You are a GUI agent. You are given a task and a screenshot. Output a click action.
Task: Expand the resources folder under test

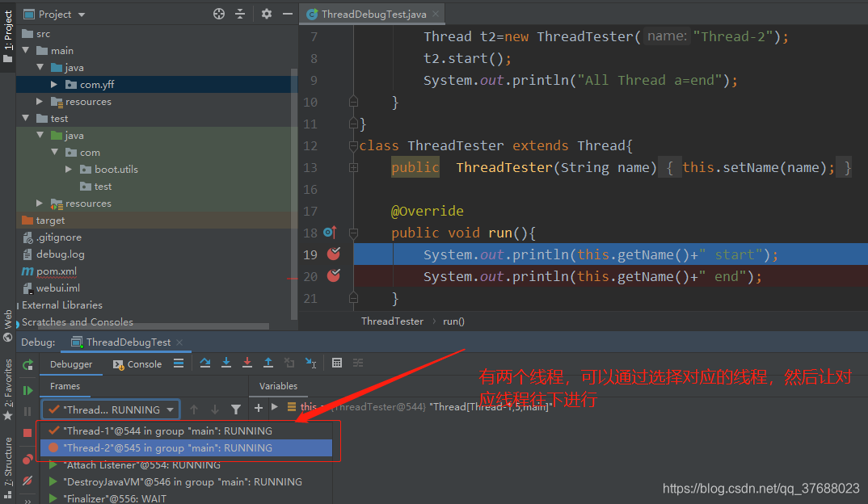click(40, 203)
